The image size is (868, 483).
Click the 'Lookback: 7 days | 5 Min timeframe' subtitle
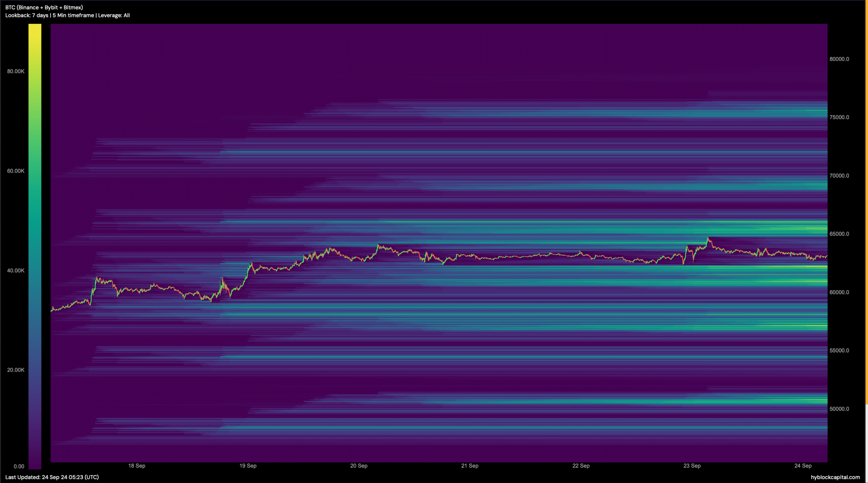(x=50, y=15)
